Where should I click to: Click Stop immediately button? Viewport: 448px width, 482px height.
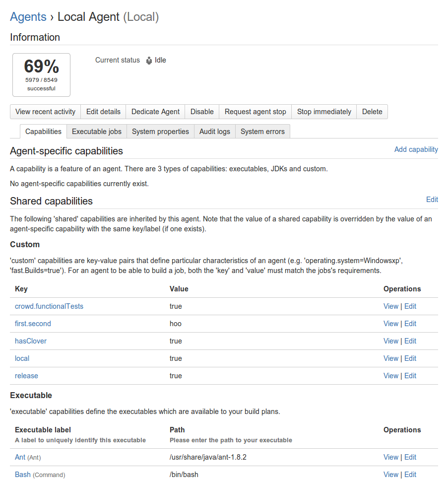(324, 112)
